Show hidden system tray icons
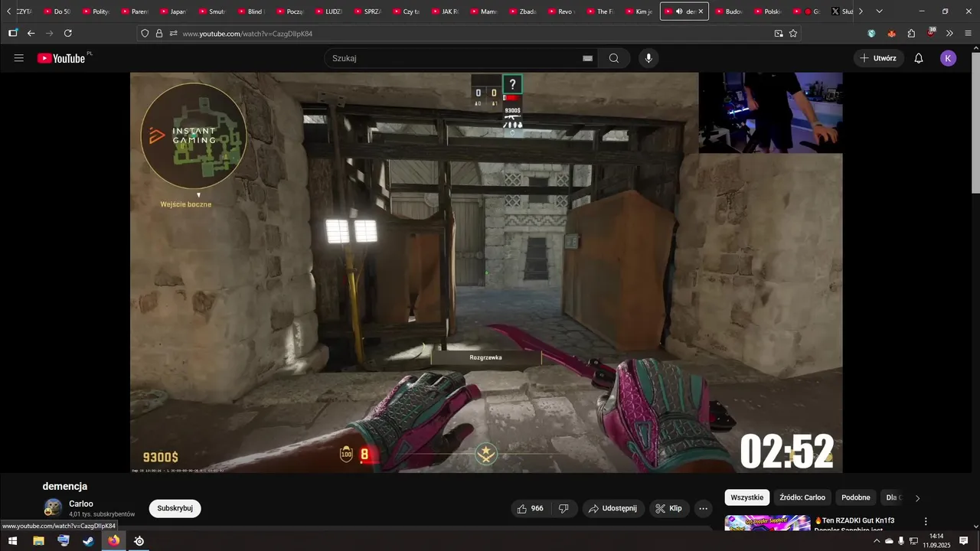Viewport: 980px width, 551px height. 877,541
